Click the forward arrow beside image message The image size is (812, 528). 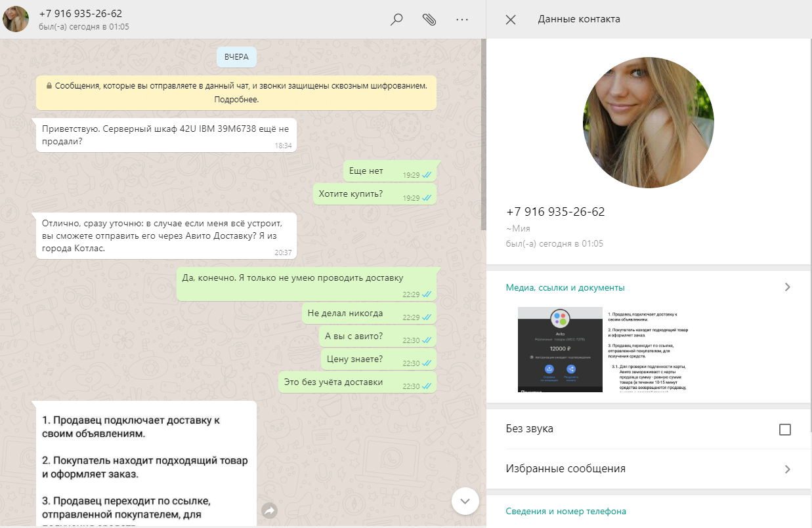point(268,510)
